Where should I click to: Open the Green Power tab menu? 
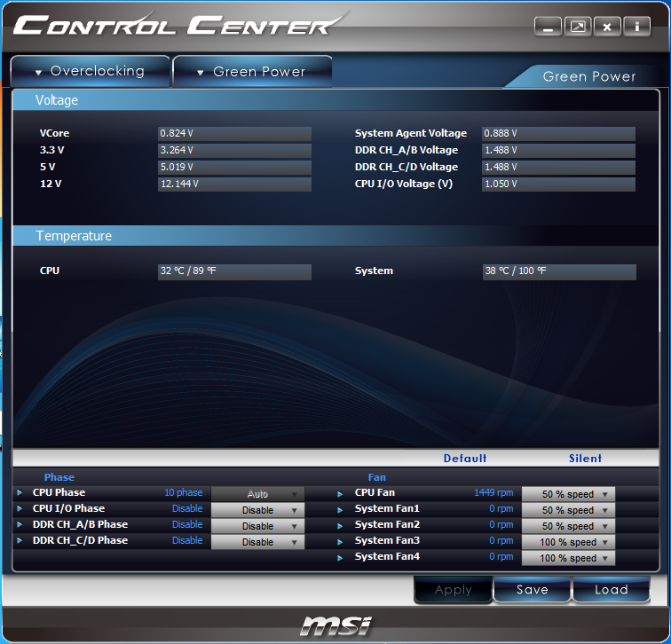pyautogui.click(x=252, y=71)
